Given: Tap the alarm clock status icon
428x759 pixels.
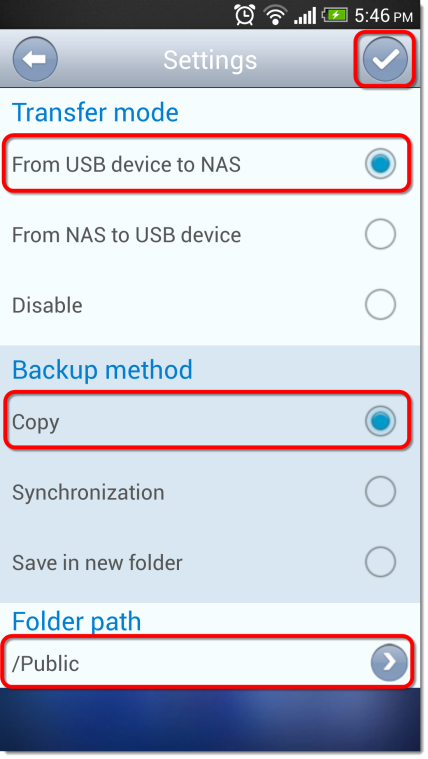Looking at the screenshot, I should pos(245,15).
